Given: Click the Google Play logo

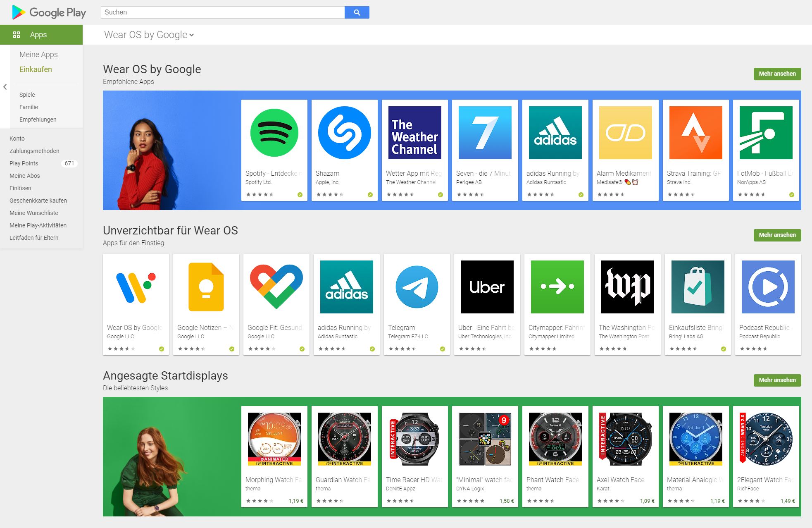Looking at the screenshot, I should [x=49, y=12].
